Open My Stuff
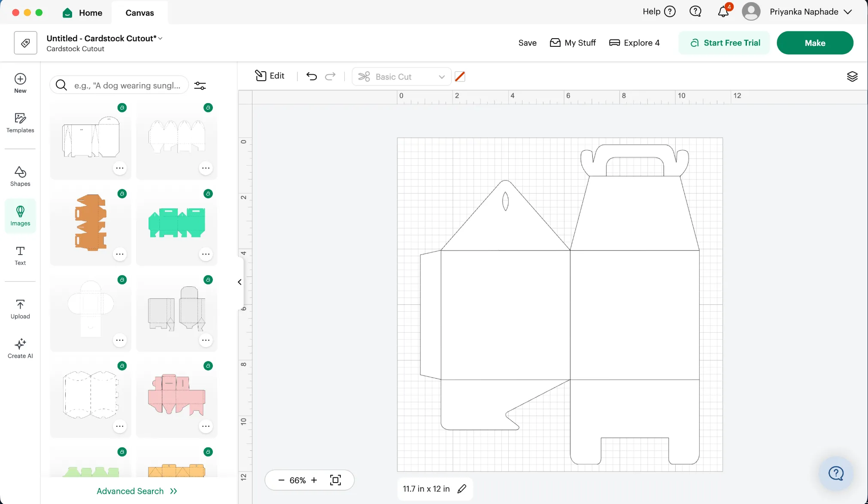 (x=573, y=43)
